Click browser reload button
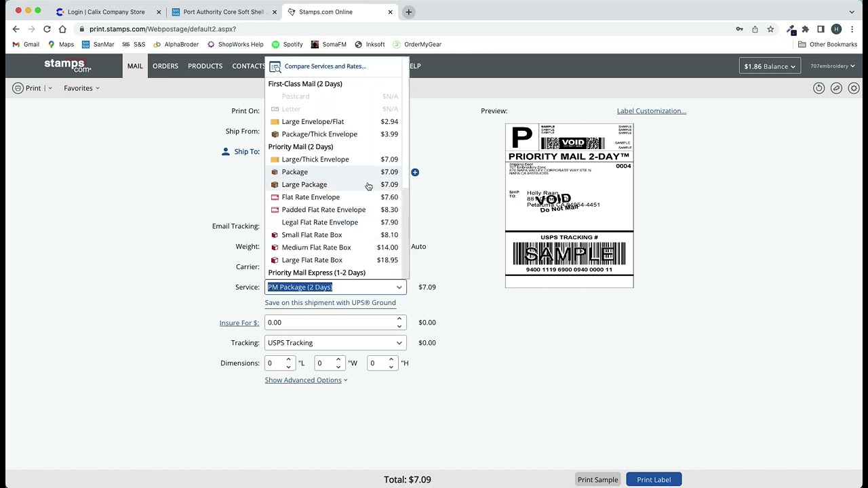 pyautogui.click(x=47, y=29)
